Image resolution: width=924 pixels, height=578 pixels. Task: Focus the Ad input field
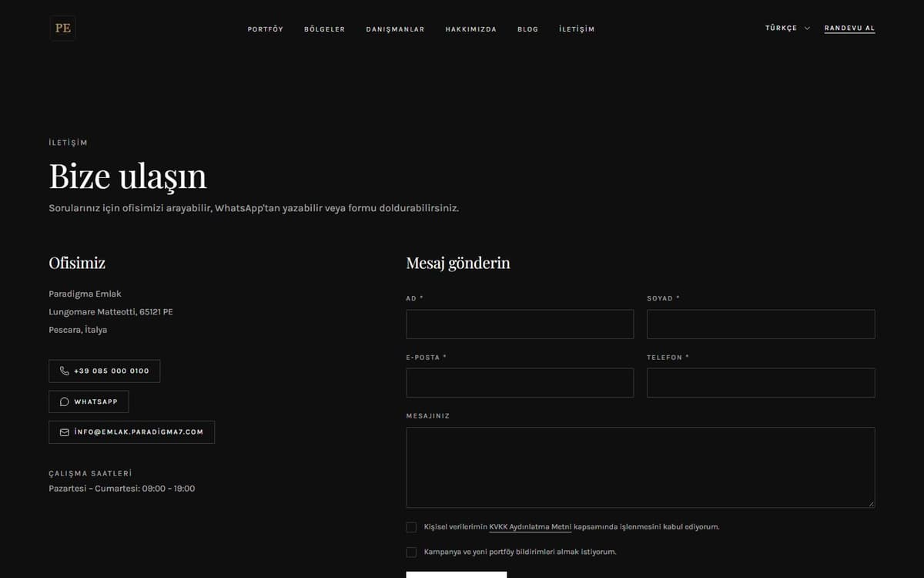point(520,324)
